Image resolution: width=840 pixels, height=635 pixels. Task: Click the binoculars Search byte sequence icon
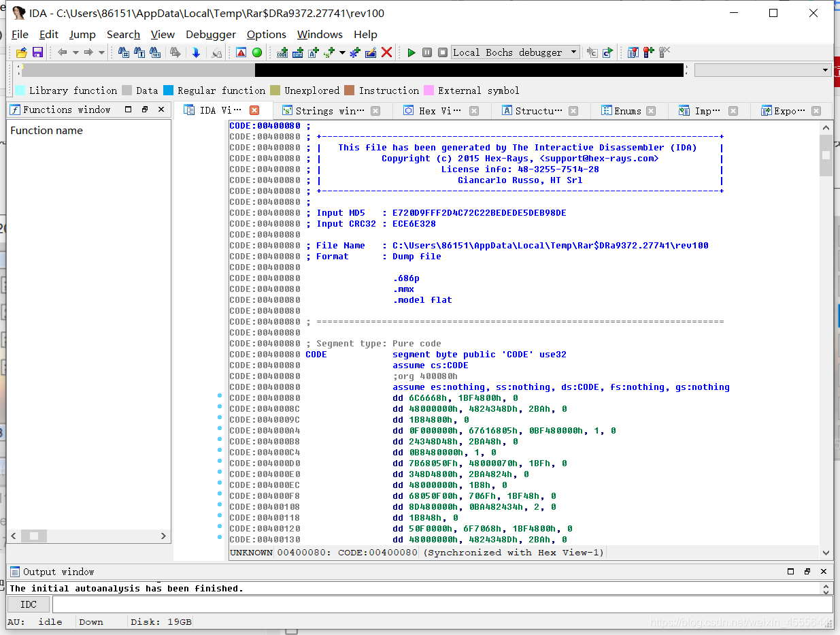tap(155, 52)
